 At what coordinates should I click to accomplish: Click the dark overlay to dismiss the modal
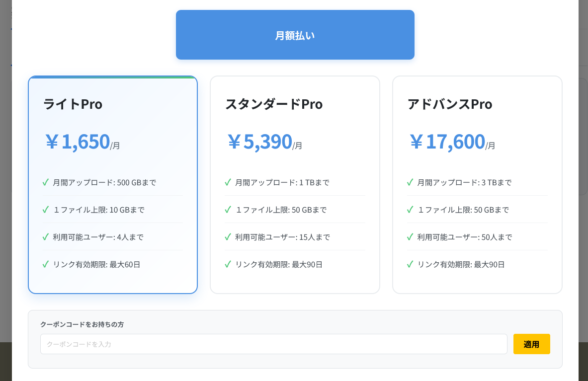pyautogui.click(x=6, y=199)
